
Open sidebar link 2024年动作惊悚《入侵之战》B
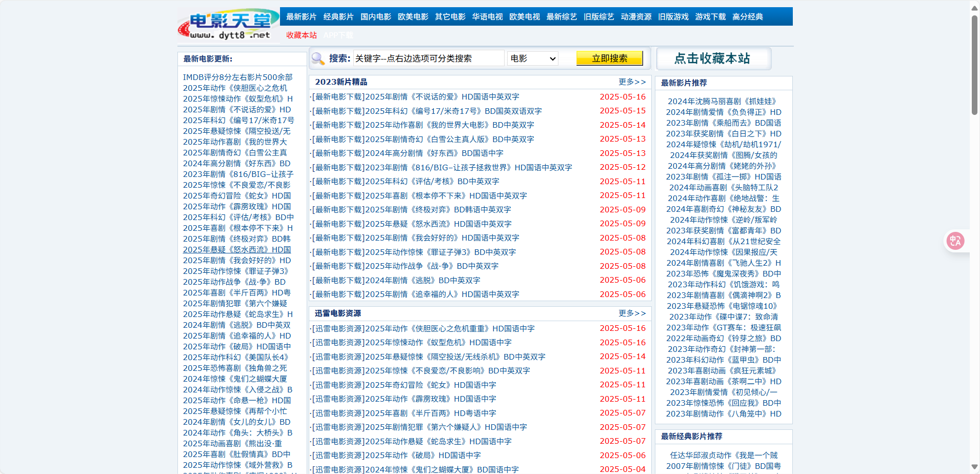[x=237, y=390]
